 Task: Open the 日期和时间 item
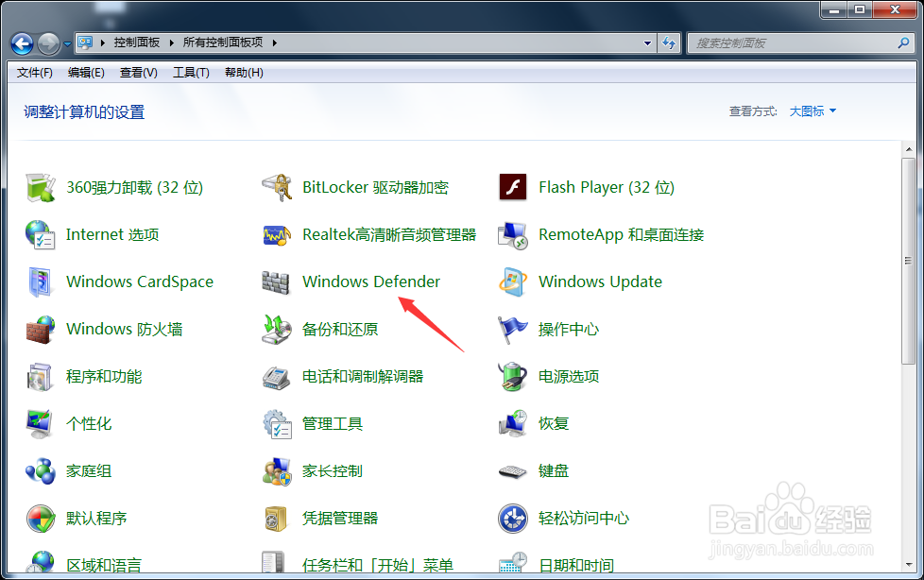(556, 563)
